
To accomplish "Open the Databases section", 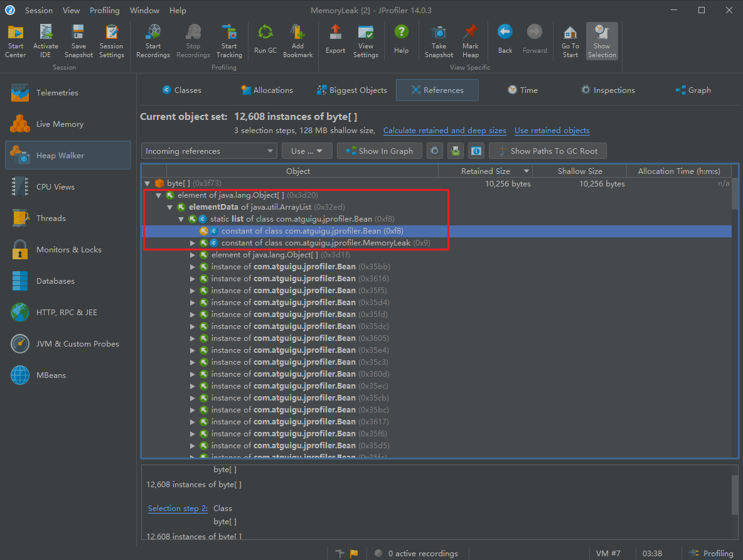I will (x=68, y=281).
